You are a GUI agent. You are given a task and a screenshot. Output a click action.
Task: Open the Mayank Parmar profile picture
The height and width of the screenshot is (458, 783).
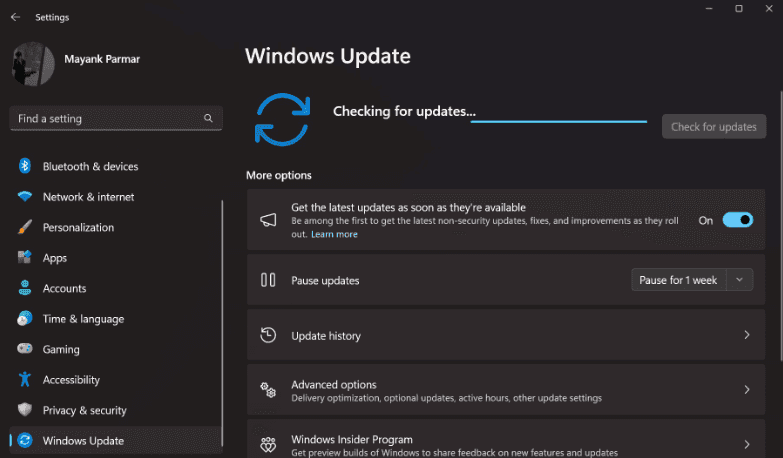33,64
